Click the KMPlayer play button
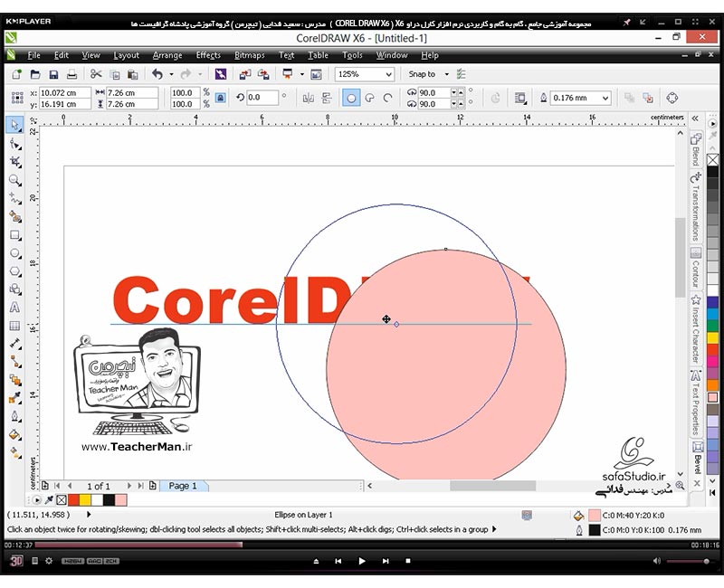This screenshot has width=724, height=588. pyautogui.click(x=361, y=561)
